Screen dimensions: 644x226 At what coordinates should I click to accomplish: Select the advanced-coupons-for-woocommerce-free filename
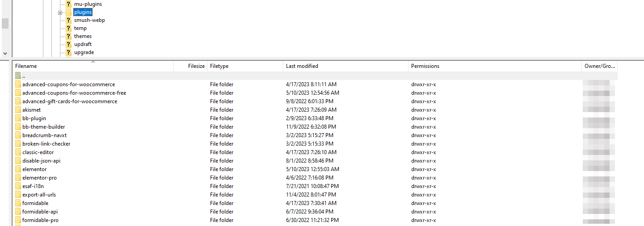point(74,93)
